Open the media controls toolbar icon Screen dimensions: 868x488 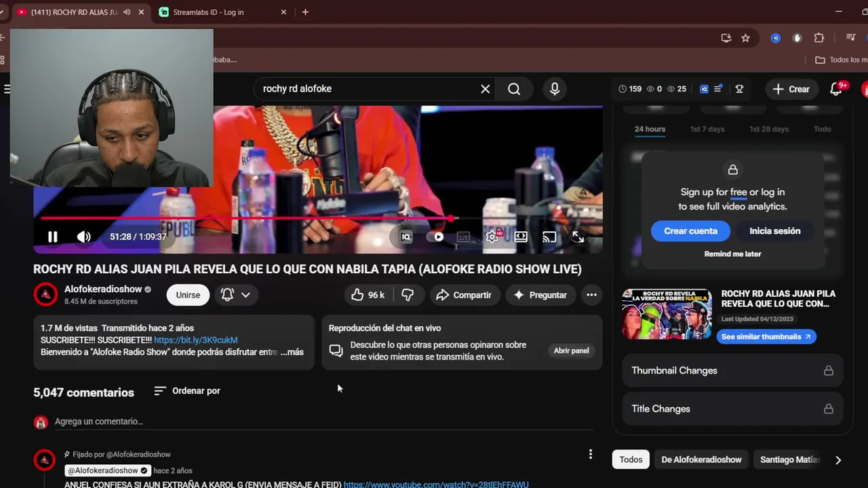pyautogui.click(x=850, y=38)
